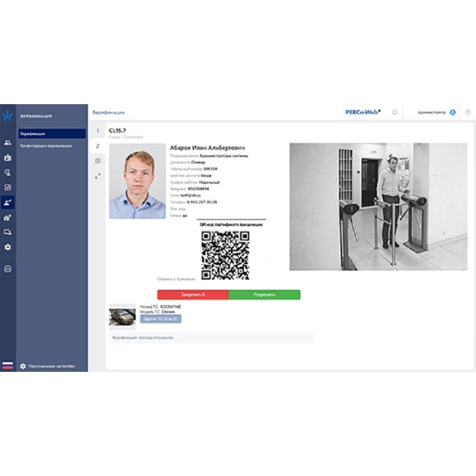Screen dimensions: 476x476
Task: Switch to verification panel tab 1
Action: (x=98, y=130)
